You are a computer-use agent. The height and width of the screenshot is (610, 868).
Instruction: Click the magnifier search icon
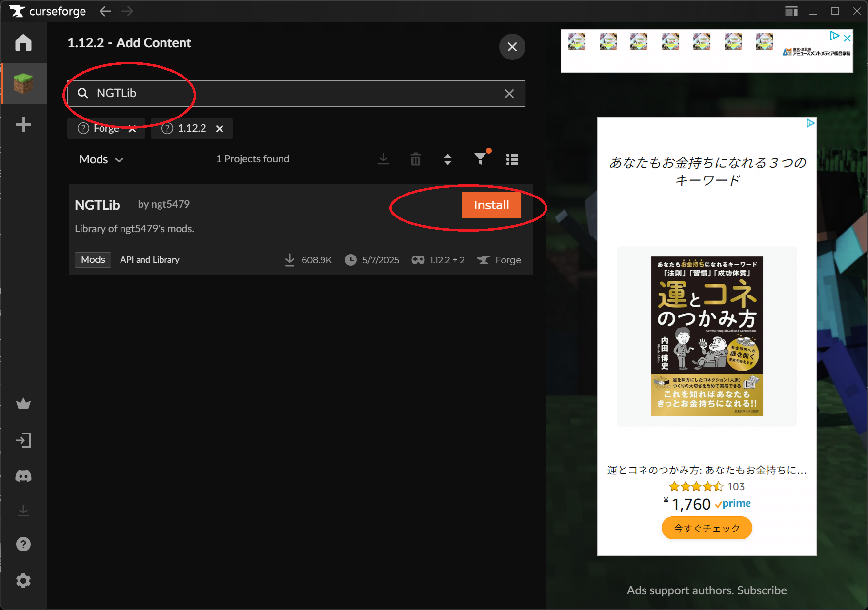coord(83,93)
